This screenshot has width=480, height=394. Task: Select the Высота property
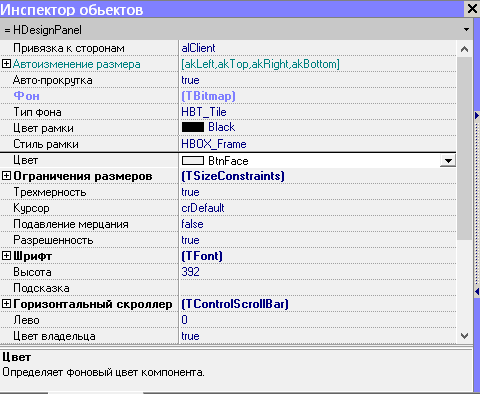click(32, 272)
